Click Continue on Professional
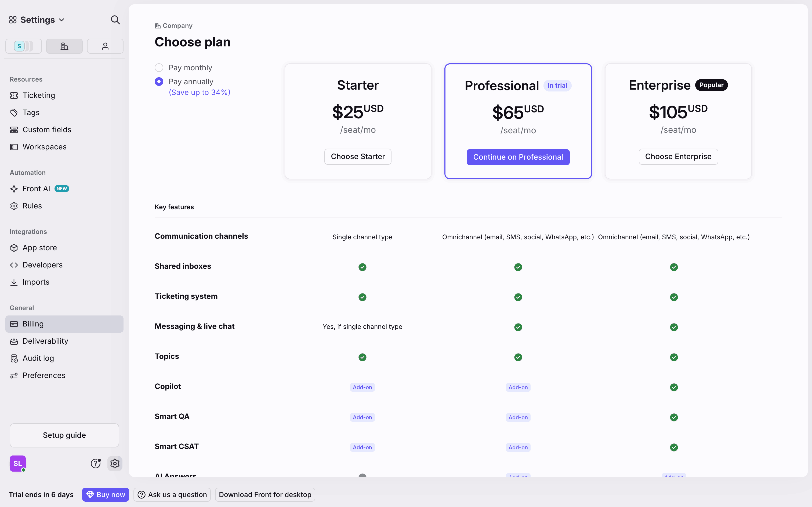Viewport: 812px width, 507px height. [517, 157]
